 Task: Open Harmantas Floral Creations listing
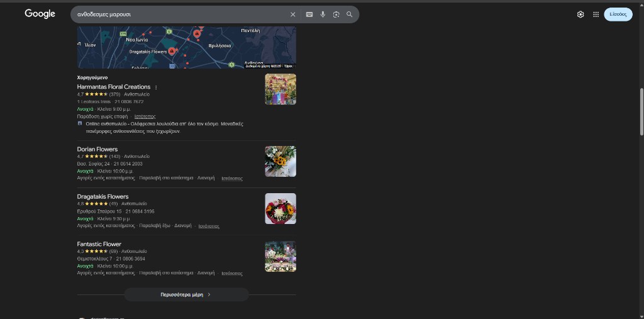[x=114, y=87]
